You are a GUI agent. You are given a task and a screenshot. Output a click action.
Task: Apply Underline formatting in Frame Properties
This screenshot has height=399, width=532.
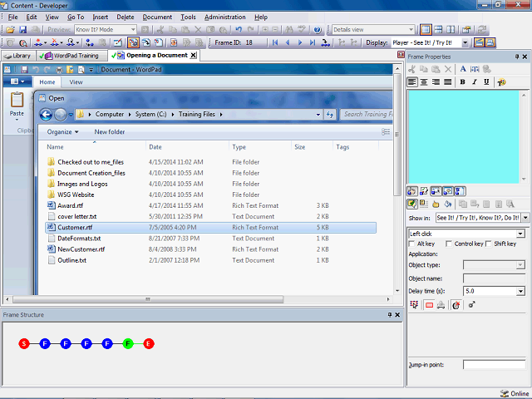point(486,82)
